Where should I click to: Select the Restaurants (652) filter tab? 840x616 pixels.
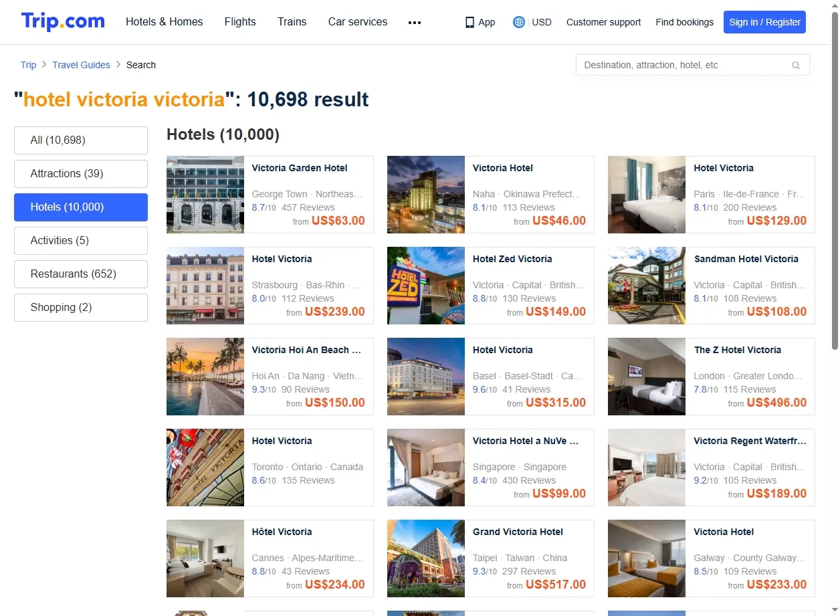(81, 274)
